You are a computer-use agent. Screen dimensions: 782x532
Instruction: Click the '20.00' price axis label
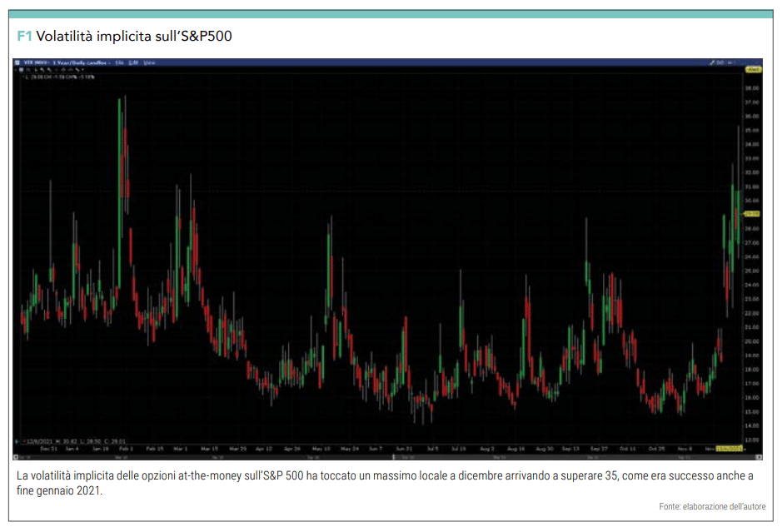751,341
